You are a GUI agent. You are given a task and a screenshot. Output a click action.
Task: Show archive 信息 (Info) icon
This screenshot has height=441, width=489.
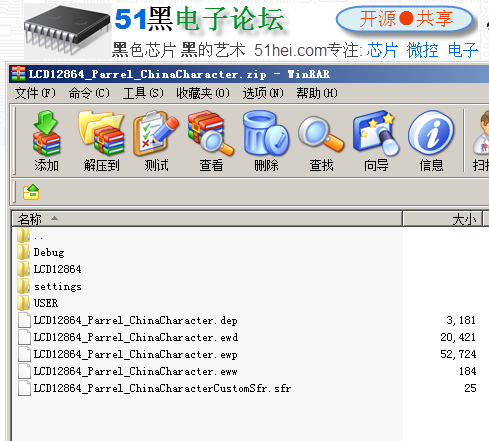click(x=431, y=141)
